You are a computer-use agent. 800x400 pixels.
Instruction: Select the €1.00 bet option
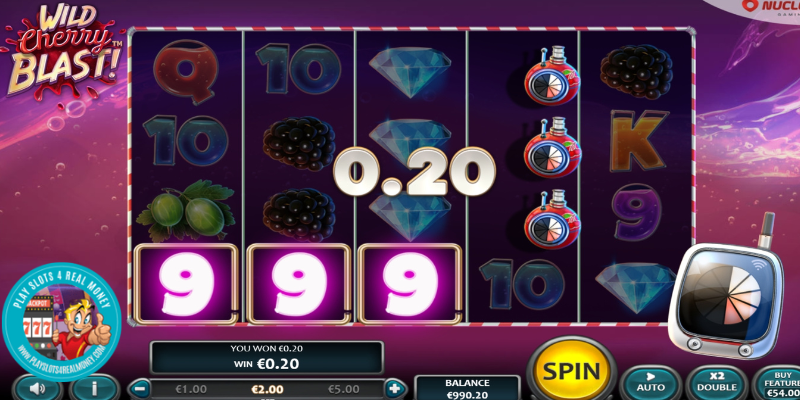pos(190,389)
